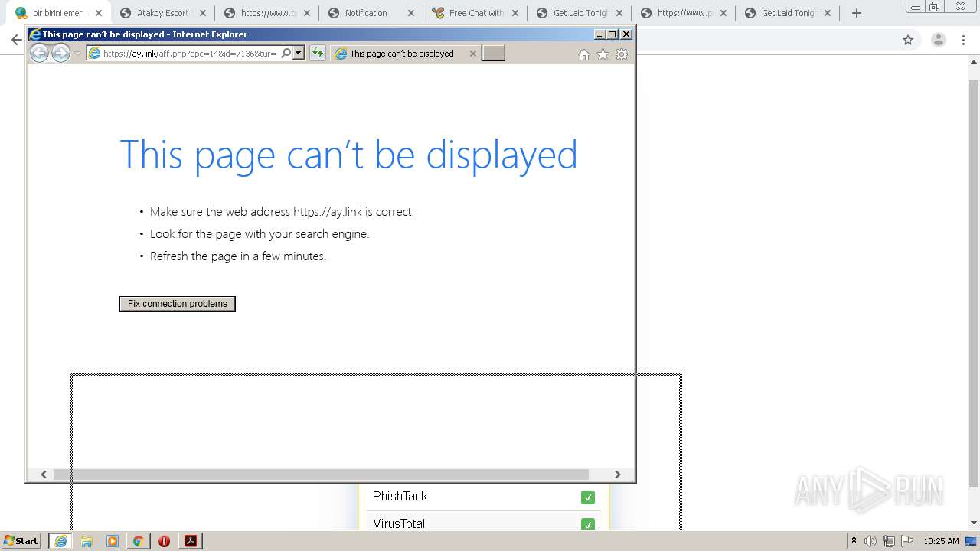The image size is (980, 551).
Task: Open Chrome's three-dot menu
Action: pos(964,40)
